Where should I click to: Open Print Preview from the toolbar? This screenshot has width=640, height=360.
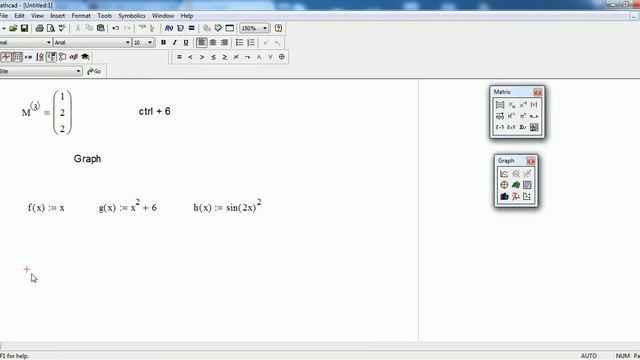point(51,28)
